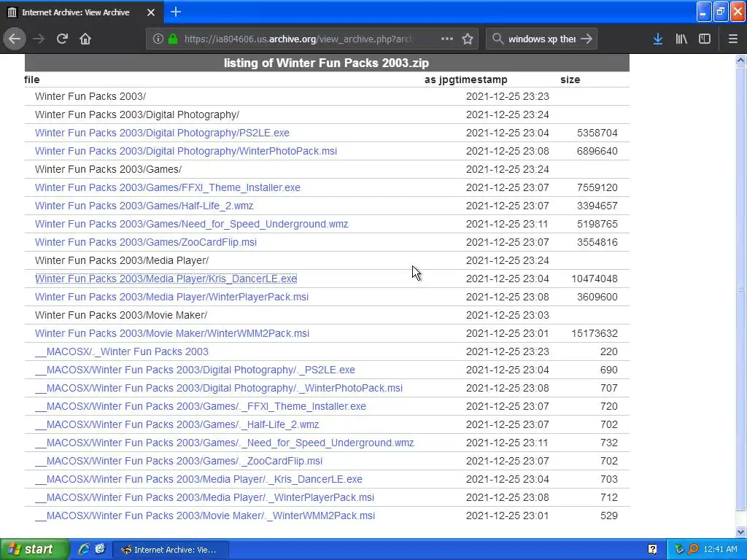This screenshot has width=747, height=560.
Task: Open __MACOSX Media Player/._Kris_DancerLE.exe link
Action: click(198, 479)
